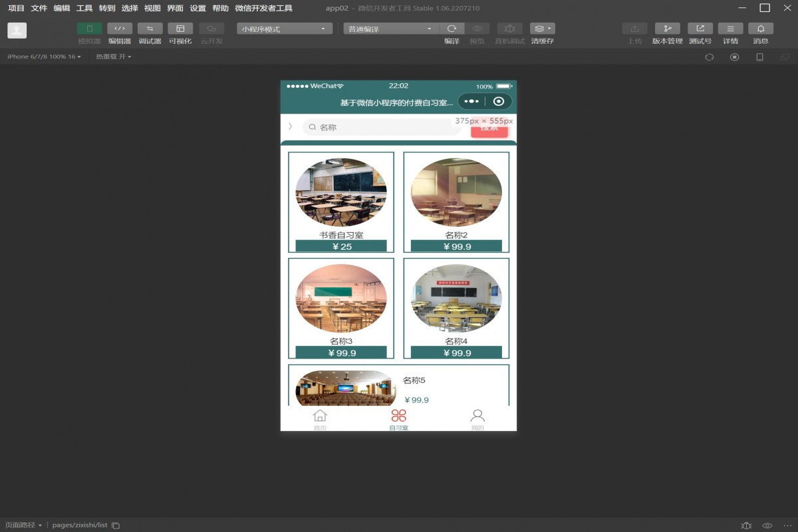Click the Details hamburger icon

730,29
